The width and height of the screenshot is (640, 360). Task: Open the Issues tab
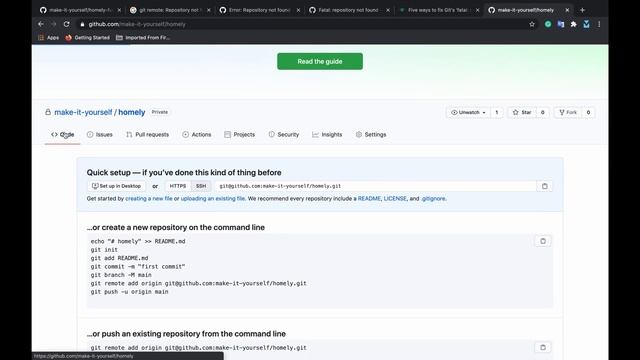point(100,134)
